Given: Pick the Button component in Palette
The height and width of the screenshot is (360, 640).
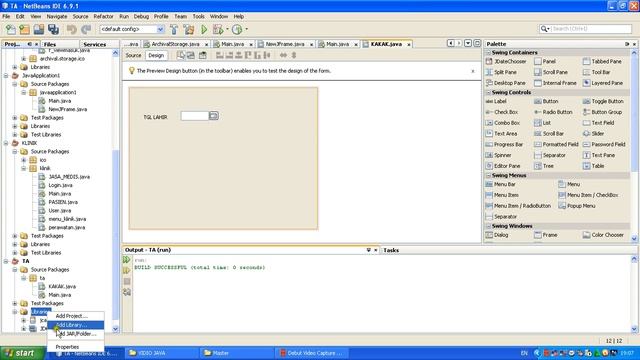Looking at the screenshot, I should pos(546,101).
